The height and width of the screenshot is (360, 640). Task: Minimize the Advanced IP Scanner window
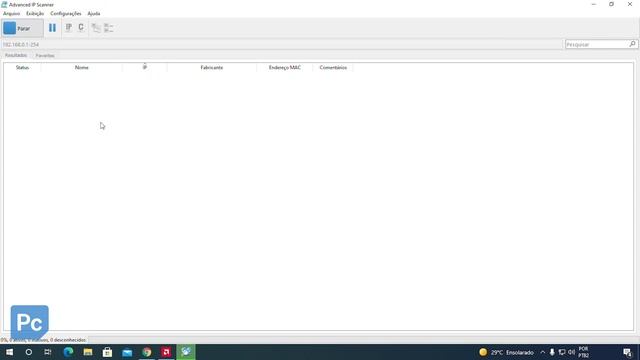click(593, 4)
